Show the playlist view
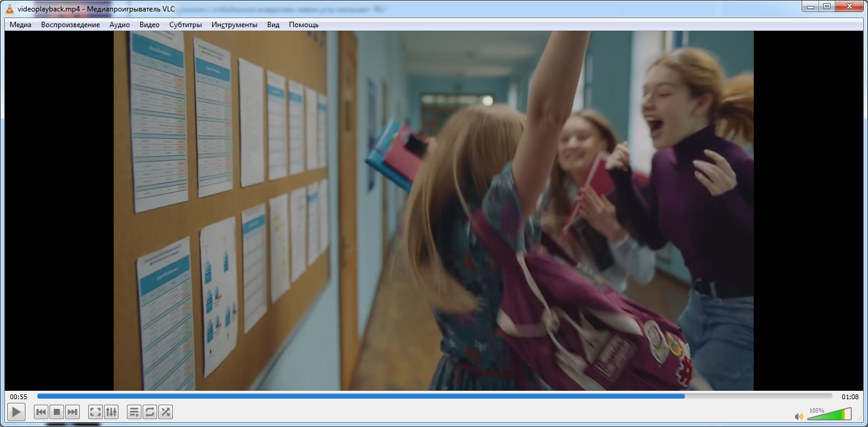This screenshot has height=427, width=868. click(134, 412)
